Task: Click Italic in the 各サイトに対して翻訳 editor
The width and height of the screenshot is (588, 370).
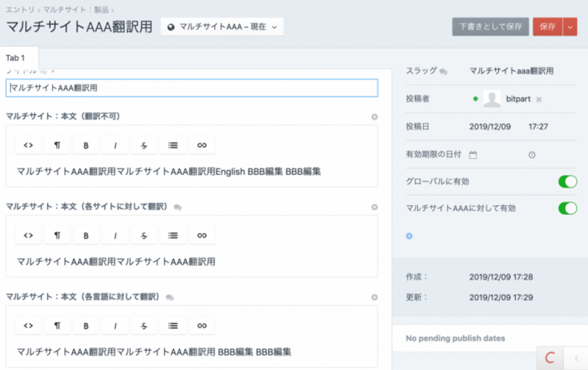Action: coord(115,235)
